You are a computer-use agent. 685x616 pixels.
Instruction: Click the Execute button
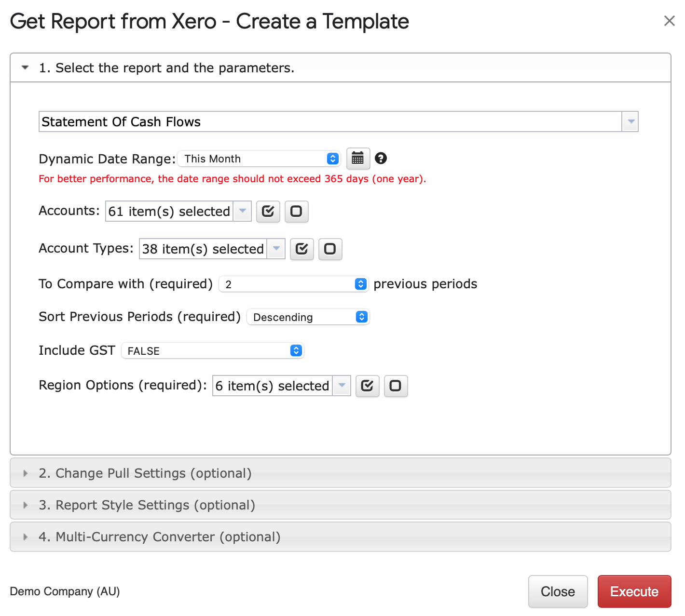[634, 591]
